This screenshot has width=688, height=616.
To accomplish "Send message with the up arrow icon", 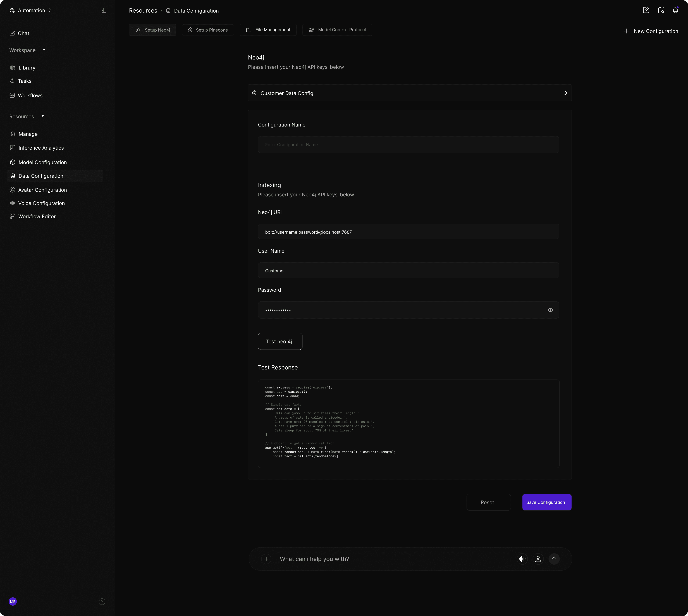I will pos(554,559).
